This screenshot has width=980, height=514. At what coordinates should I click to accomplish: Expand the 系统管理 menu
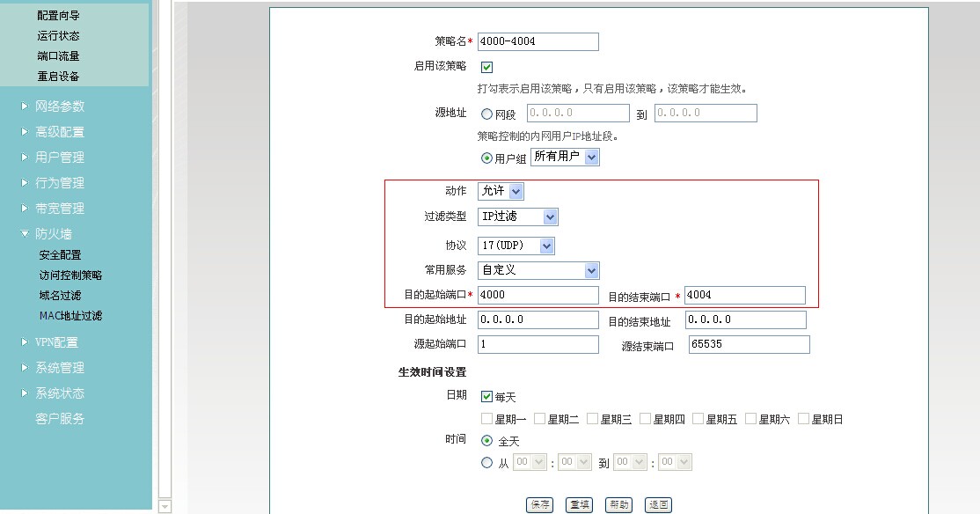coord(59,368)
